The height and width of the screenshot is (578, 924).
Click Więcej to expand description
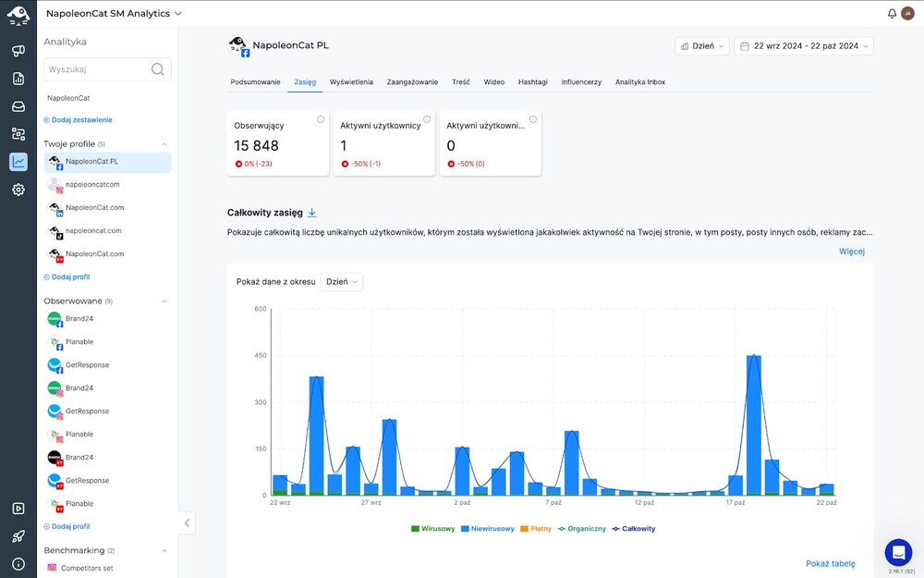click(x=852, y=252)
